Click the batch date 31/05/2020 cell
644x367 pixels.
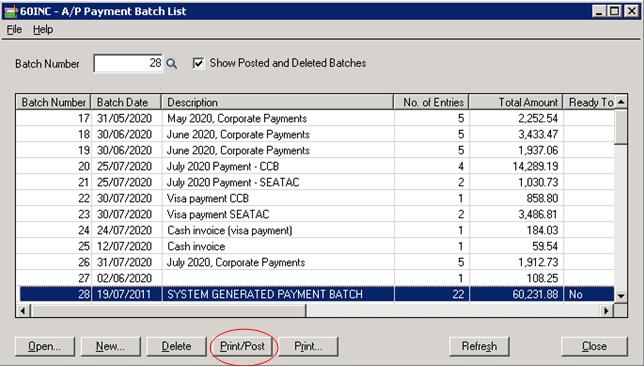126,118
